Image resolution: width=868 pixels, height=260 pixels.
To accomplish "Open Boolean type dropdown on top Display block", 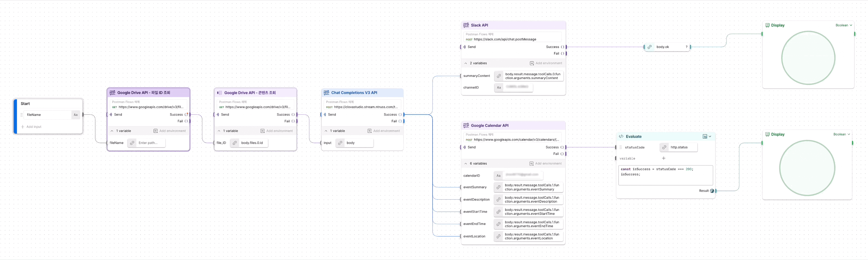I will (x=843, y=25).
